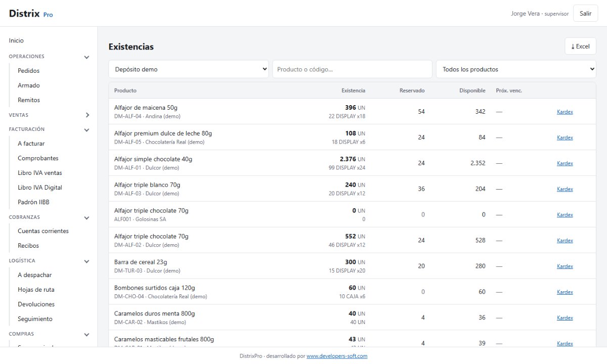
Task: Collapse the COBRANZAS section chevron
Action: pyautogui.click(x=86, y=218)
